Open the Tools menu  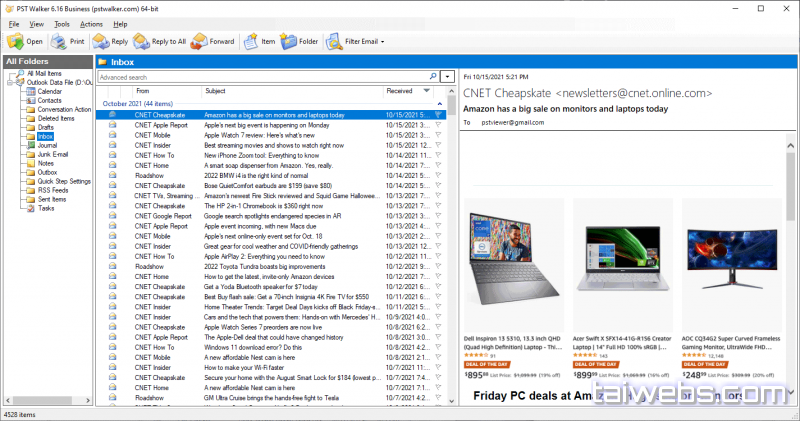(x=62, y=23)
